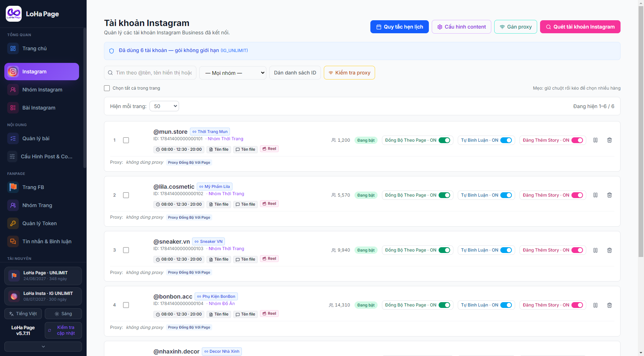Open Nhóm Instagram in the sidebar
The width and height of the screenshot is (644, 356).
click(x=42, y=90)
